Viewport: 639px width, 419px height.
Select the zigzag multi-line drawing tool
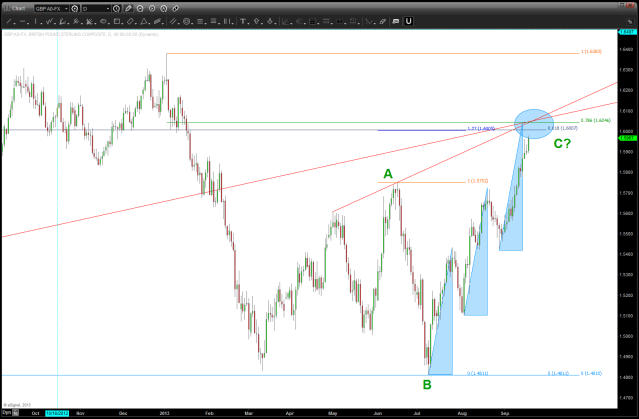pyautogui.click(x=49, y=21)
